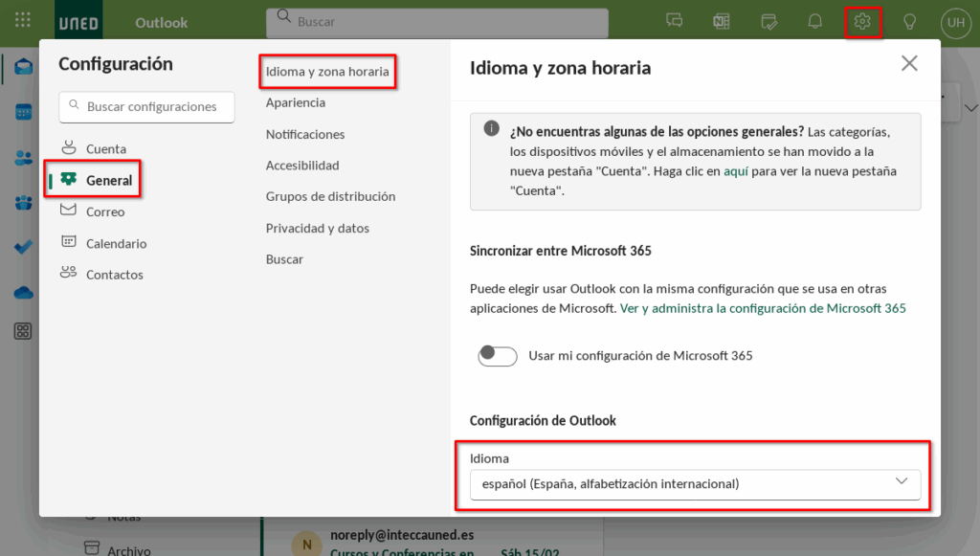Open the Notificaciones settings section
980x556 pixels.
305,134
